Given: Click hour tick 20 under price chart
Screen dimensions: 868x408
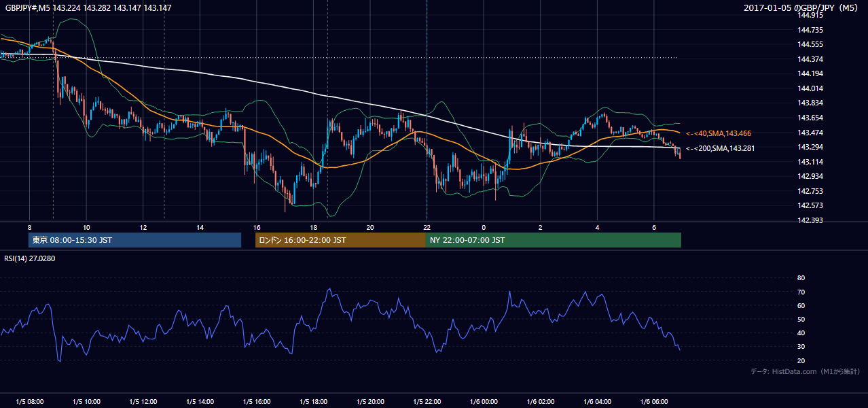Looking at the screenshot, I should tap(370, 227).
